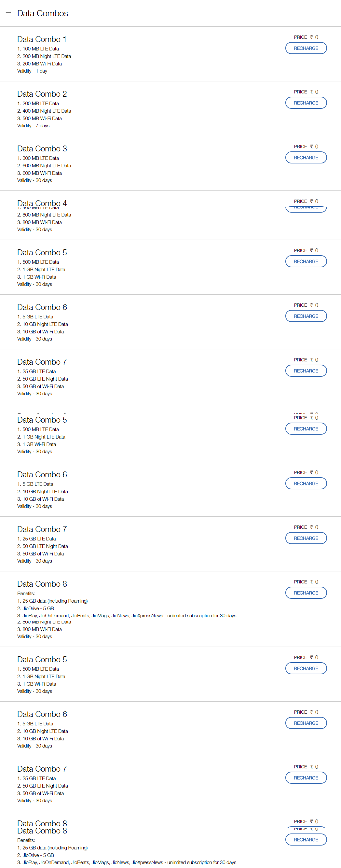Click the Data Combo 1 title
This screenshot has width=341, height=868.
[42, 39]
